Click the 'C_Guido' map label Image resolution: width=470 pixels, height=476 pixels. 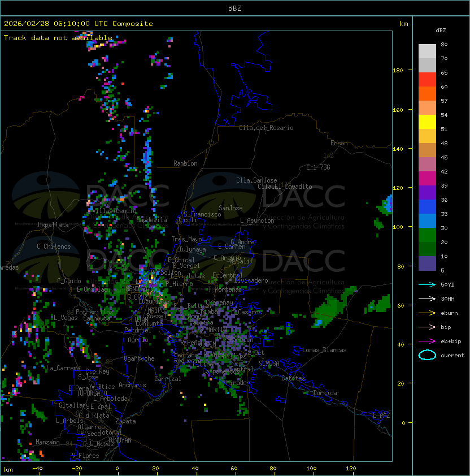click(x=69, y=281)
